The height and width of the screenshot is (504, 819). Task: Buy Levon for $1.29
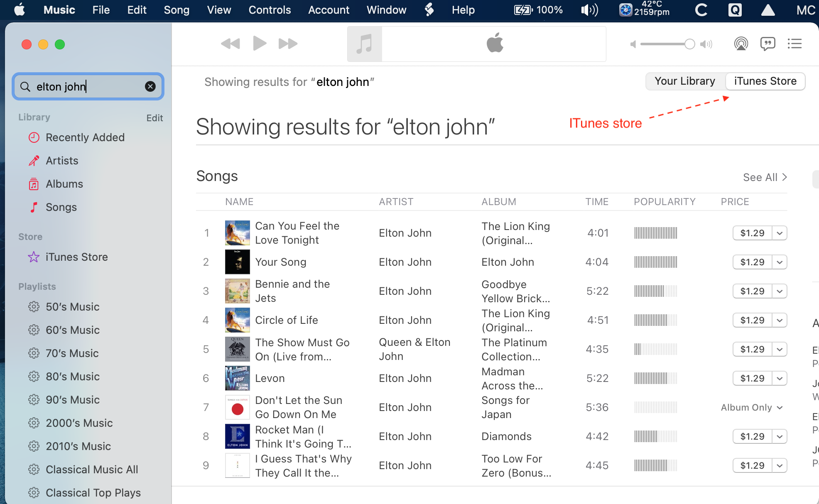tap(752, 378)
